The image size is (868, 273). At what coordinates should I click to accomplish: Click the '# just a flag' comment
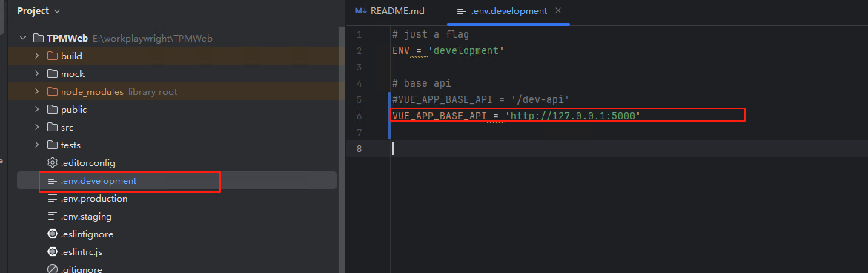click(431, 34)
